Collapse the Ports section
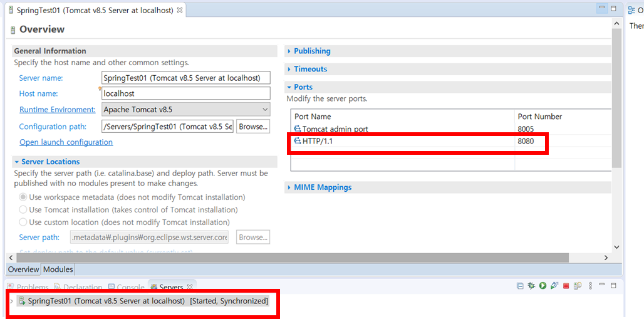The width and height of the screenshot is (644, 319). pos(289,87)
